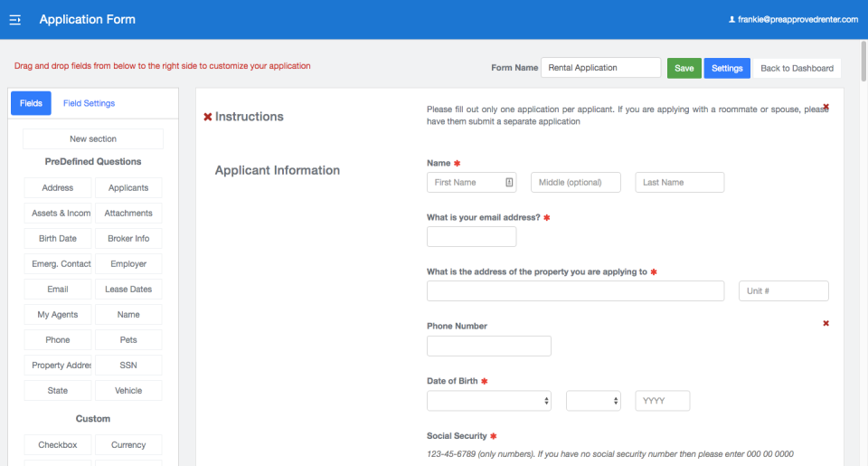Focus the Unit # input
This screenshot has width=868, height=466.
point(784,290)
